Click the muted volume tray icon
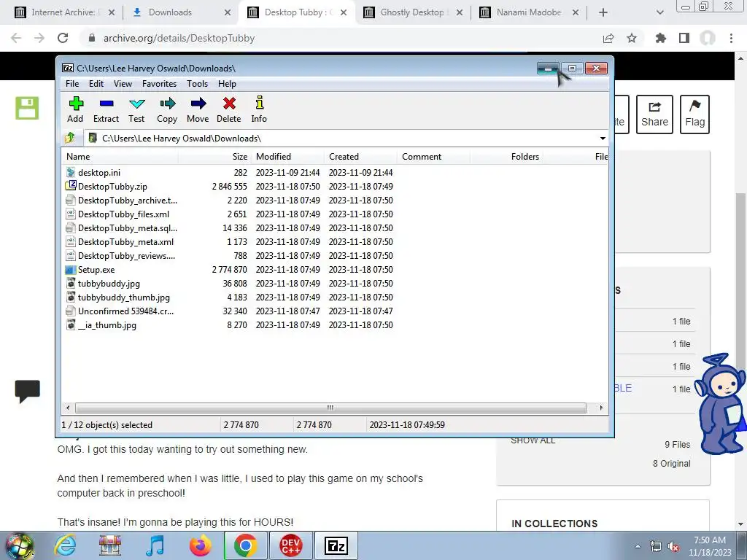Screen dimensions: 747x560 tap(673, 547)
